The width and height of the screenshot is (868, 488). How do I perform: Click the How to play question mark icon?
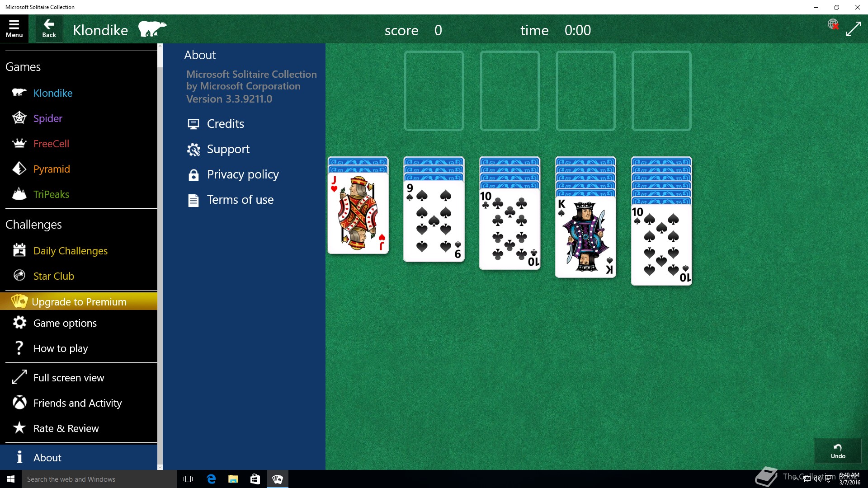pyautogui.click(x=19, y=347)
